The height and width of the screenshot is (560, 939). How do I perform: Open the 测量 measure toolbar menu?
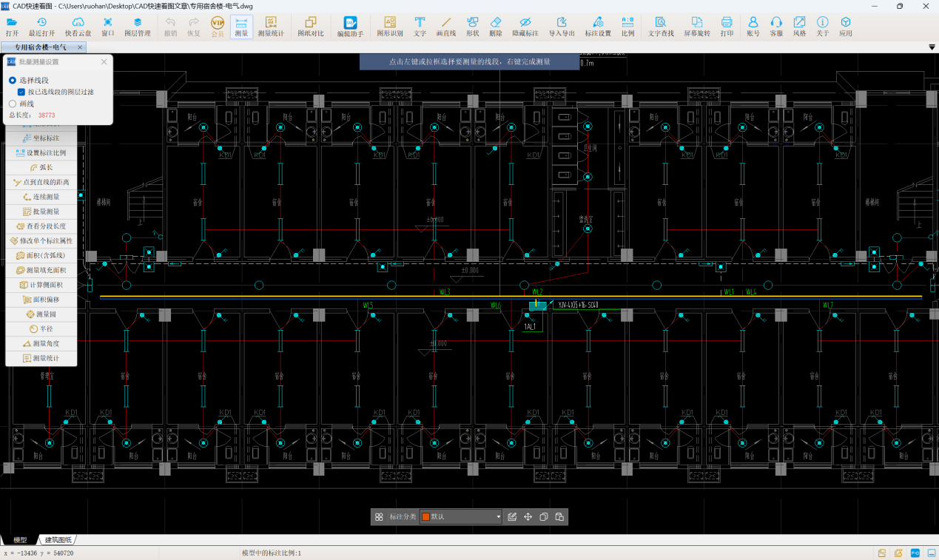coord(241,27)
